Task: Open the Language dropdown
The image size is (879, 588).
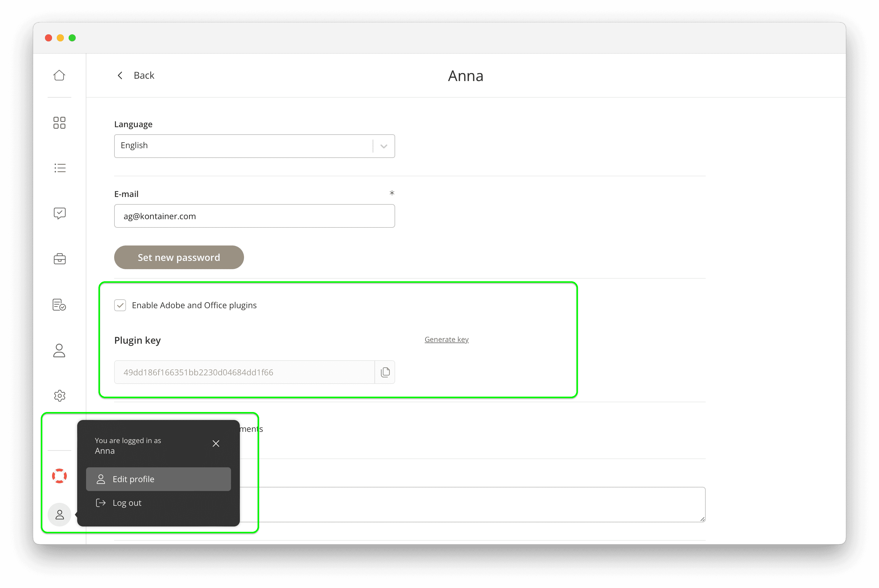Action: tap(383, 146)
